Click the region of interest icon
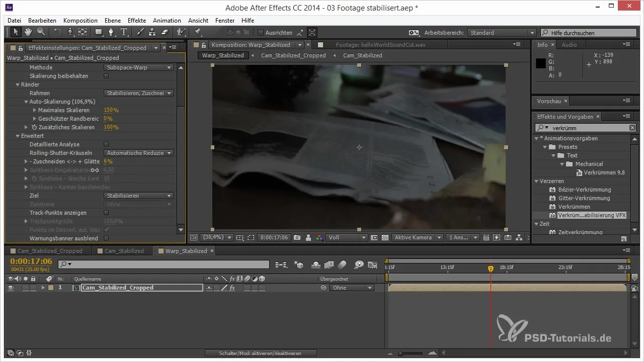The width and height of the screenshot is (644, 362). pyautogui.click(x=251, y=237)
